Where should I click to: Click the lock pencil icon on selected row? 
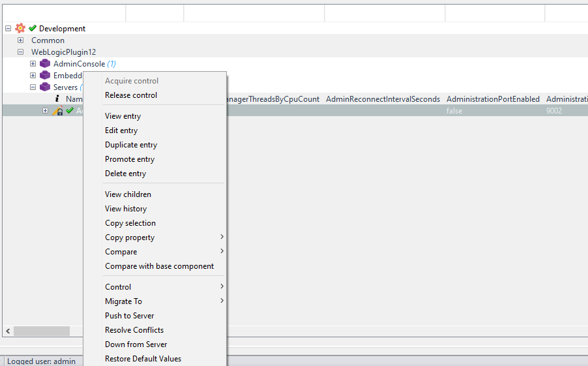(x=57, y=111)
